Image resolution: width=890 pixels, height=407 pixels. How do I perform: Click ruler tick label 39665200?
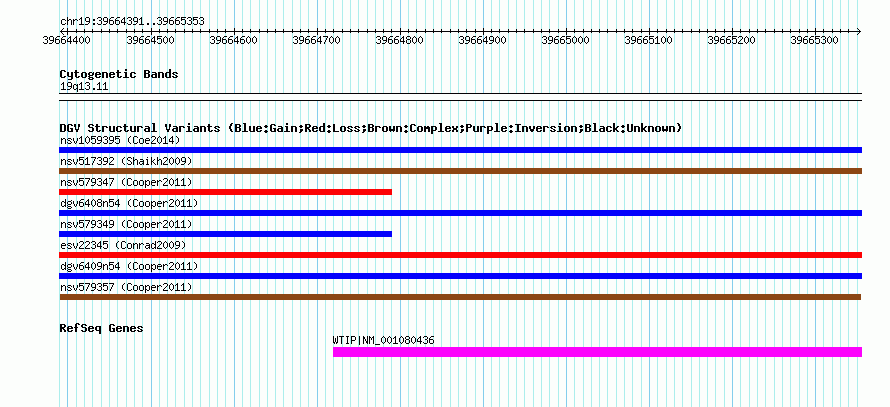tap(731, 40)
